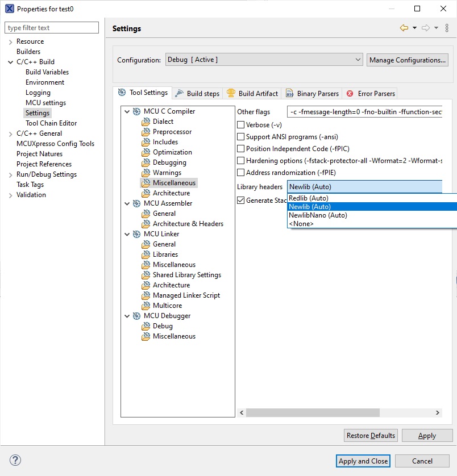The image size is (457, 476).
Task: Click Manage Configurations
Action: pos(408,59)
